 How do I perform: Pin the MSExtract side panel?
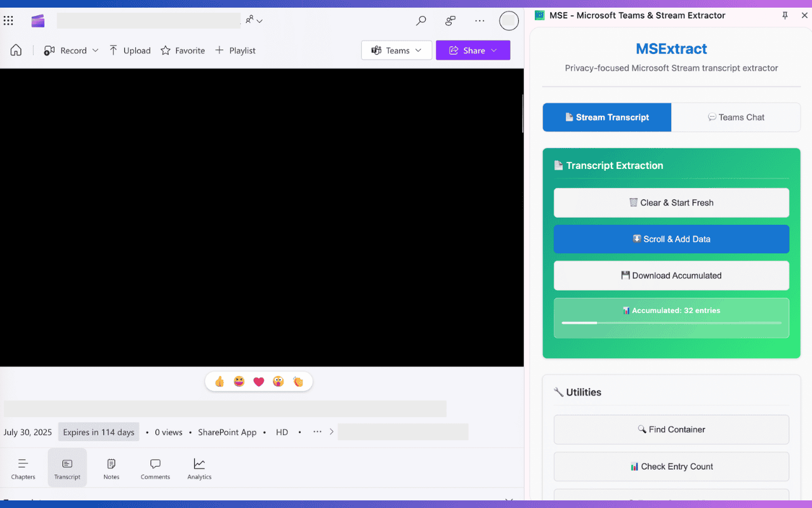785,15
